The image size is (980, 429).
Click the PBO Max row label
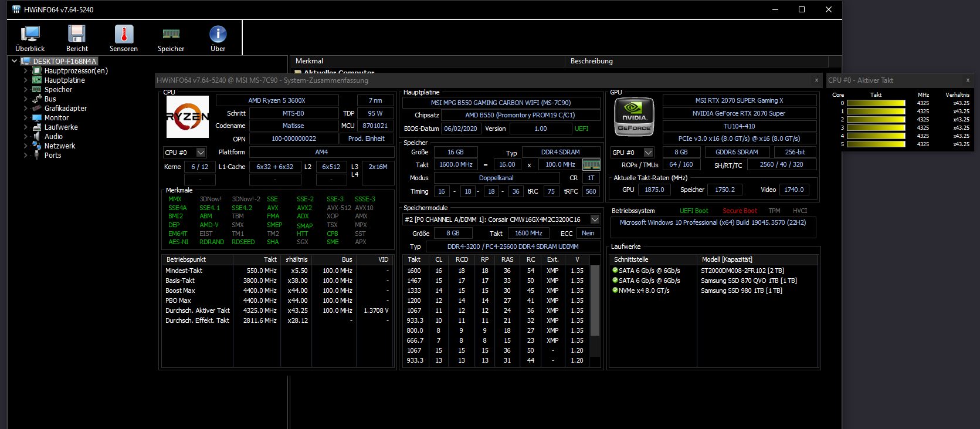click(x=178, y=300)
